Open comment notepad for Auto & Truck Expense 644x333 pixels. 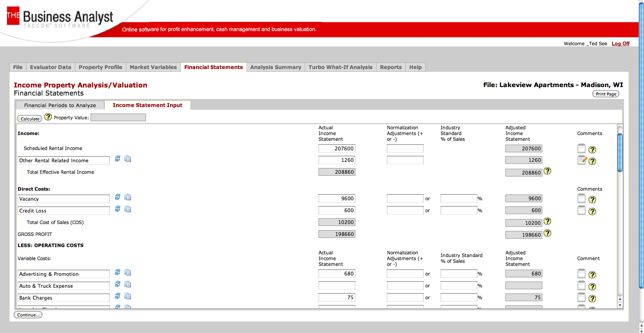pos(581,285)
